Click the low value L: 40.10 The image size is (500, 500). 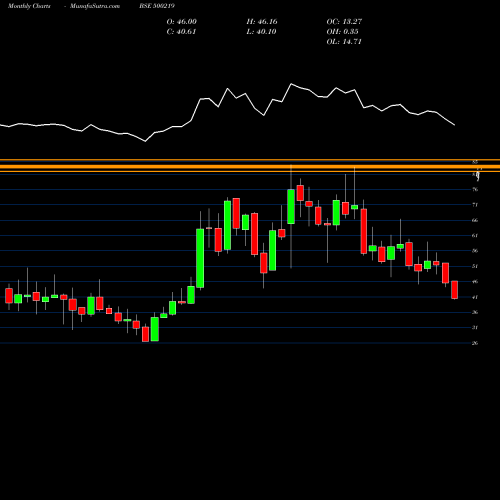(261, 32)
